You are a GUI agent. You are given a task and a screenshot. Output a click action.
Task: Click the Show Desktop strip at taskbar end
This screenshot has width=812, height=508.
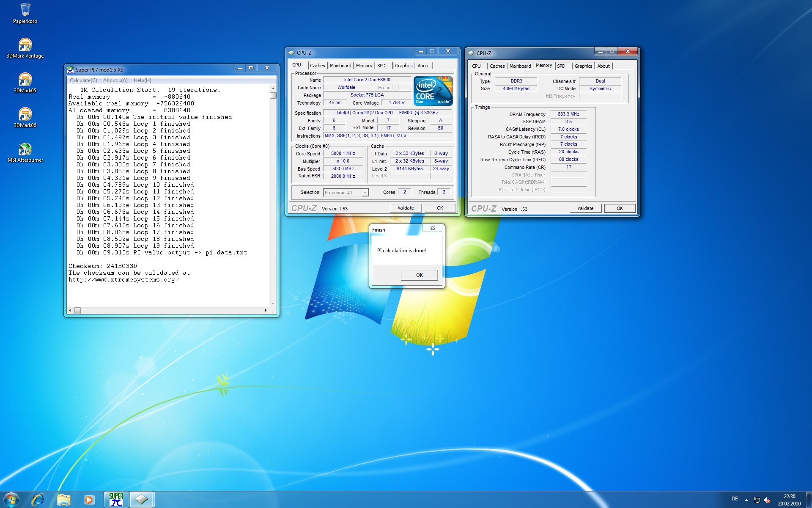809,500
